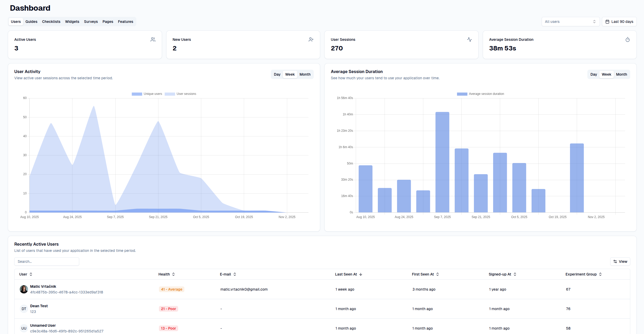Image resolution: width=644 pixels, height=334 pixels.
Task: Click the View button above the users table
Action: click(x=620, y=261)
